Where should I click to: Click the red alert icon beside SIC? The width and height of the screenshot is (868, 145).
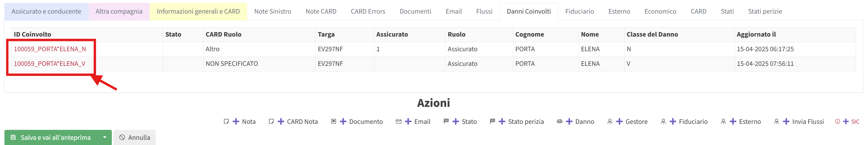pos(837,121)
